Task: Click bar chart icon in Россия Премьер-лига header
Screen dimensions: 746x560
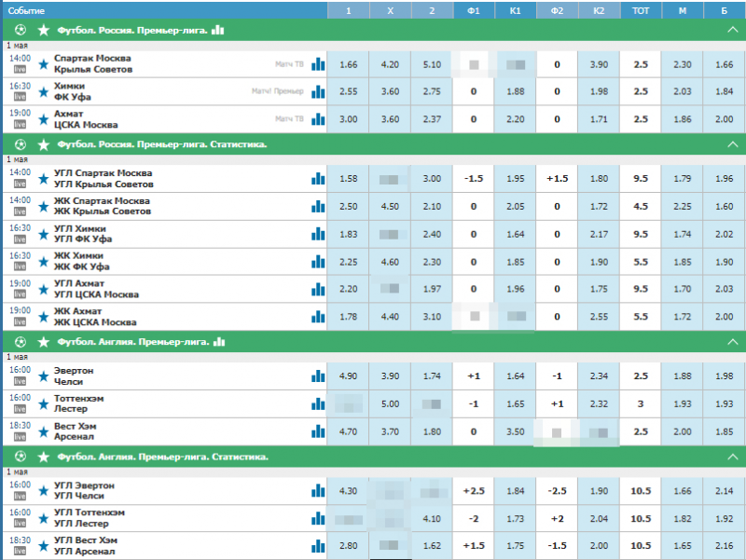Action: point(217,30)
